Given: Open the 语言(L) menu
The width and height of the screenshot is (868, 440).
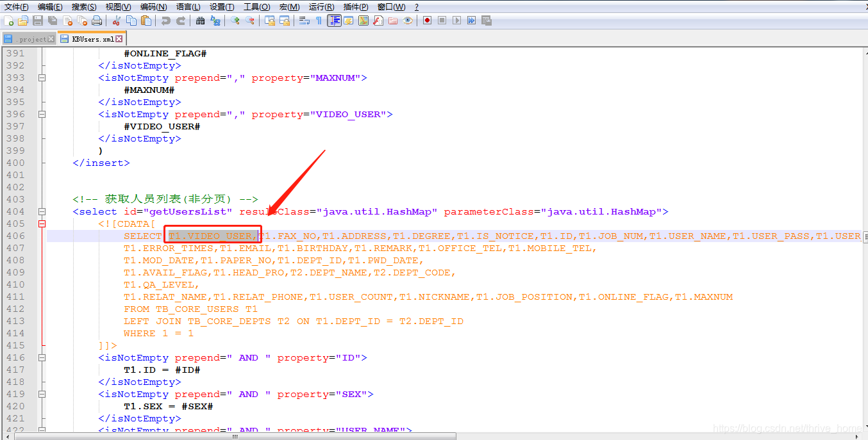Looking at the screenshot, I should [x=188, y=6].
